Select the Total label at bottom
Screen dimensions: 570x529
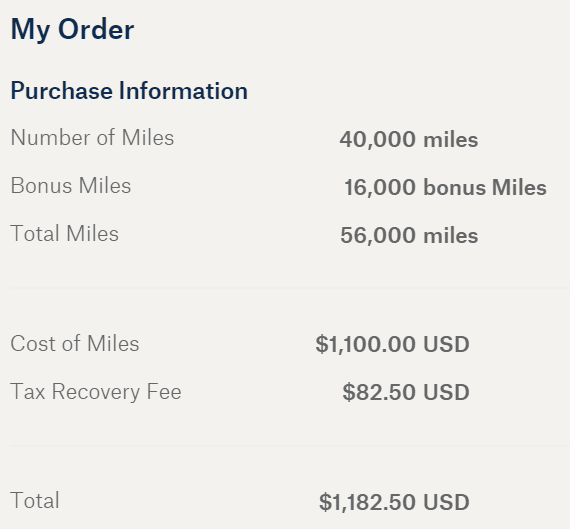(35, 500)
